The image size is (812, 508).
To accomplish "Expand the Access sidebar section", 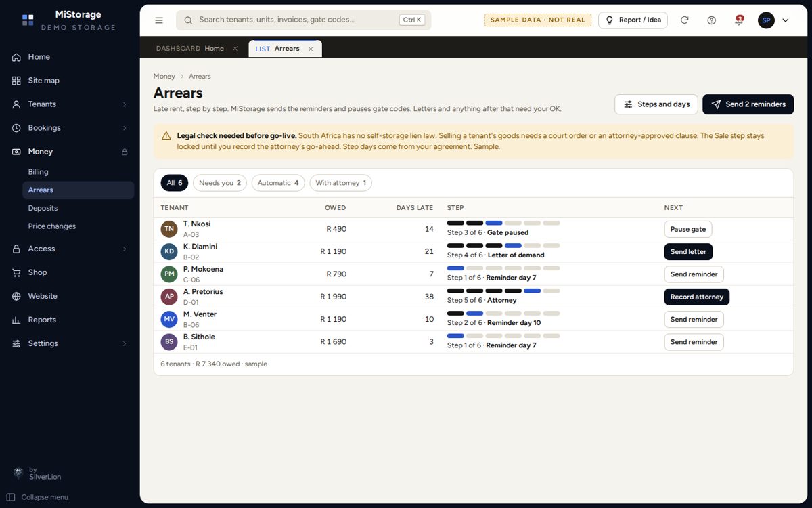I will pyautogui.click(x=125, y=249).
